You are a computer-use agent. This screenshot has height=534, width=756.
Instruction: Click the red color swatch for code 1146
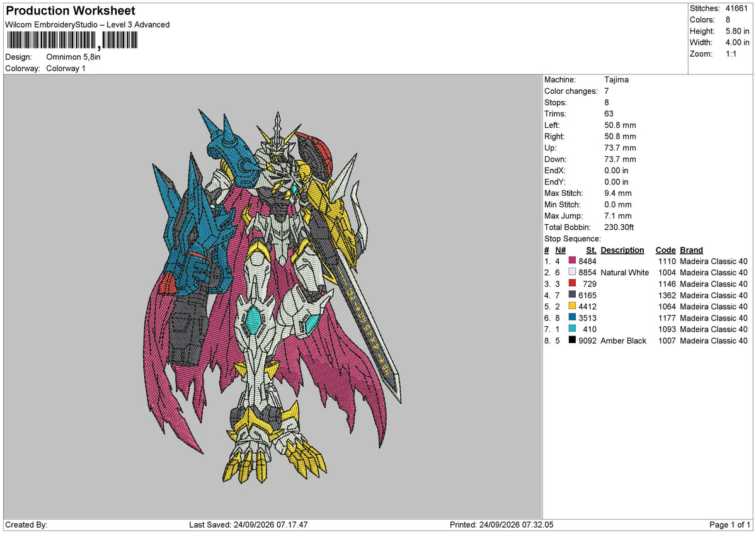[572, 283]
